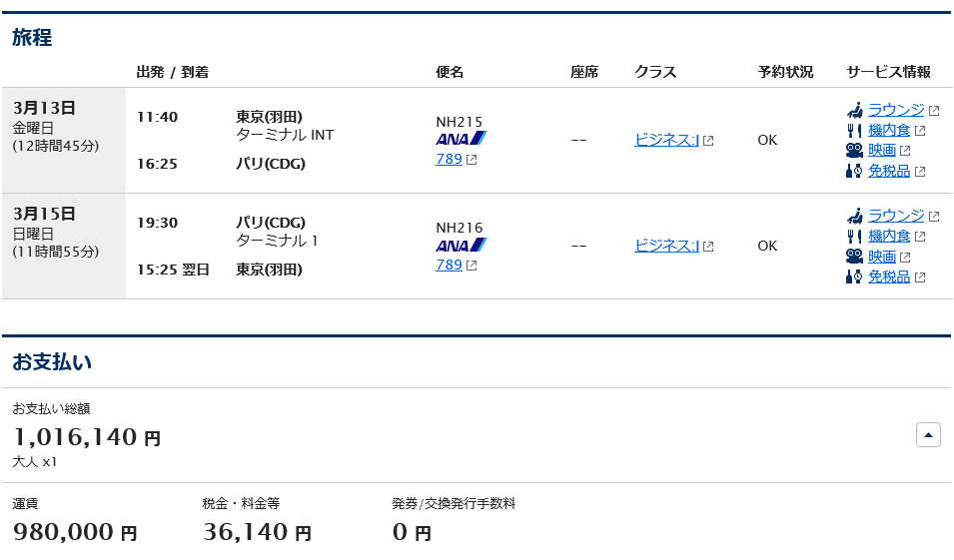Click the movie camera icon for NH215
954x560 pixels.
click(854, 150)
